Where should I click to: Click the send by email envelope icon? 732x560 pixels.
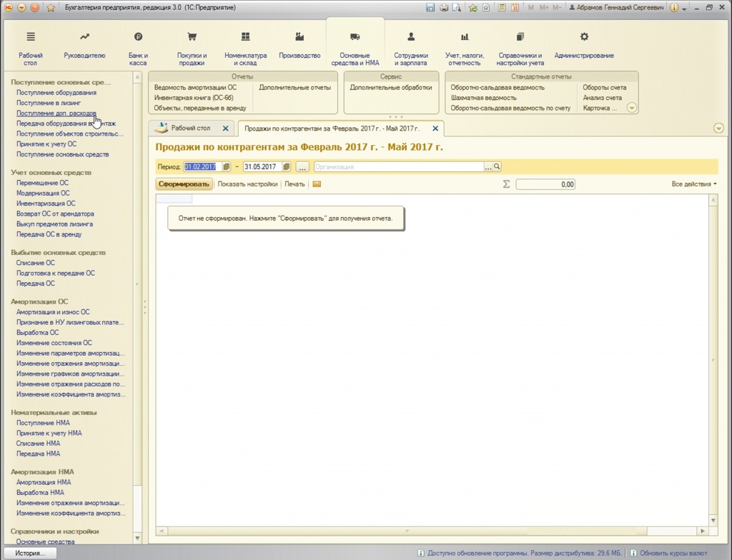(x=317, y=184)
